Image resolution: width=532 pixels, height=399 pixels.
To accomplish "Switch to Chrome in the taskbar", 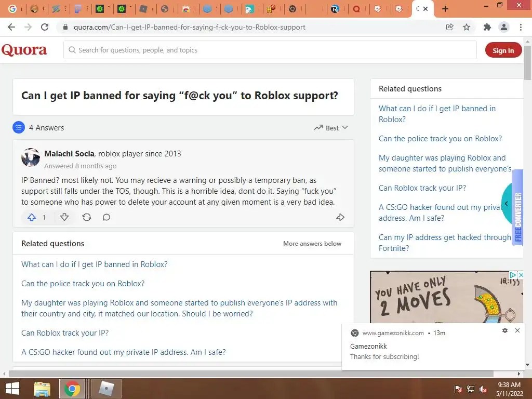I will click(x=72, y=389).
